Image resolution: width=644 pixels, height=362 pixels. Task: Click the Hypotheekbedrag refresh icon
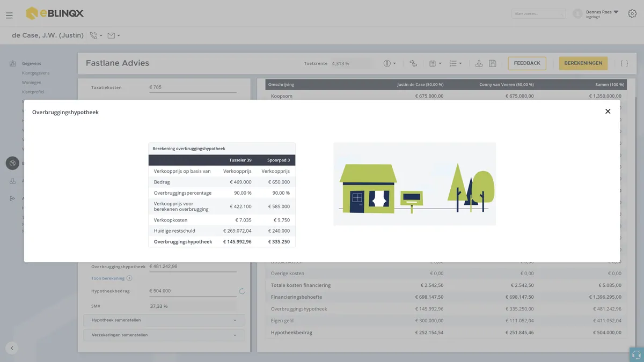click(x=242, y=291)
